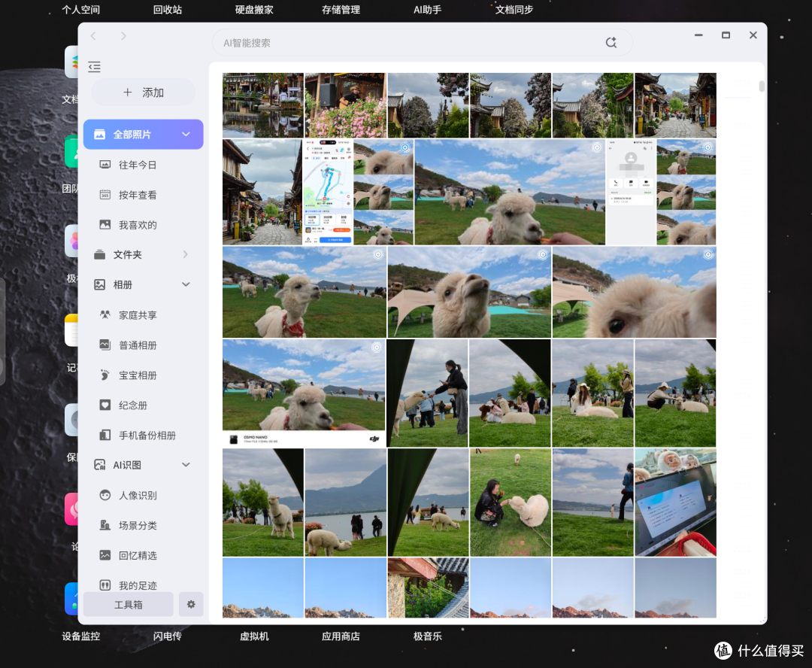Select 全部照片 in the sidebar
The width and height of the screenshot is (812, 668).
[x=144, y=134]
